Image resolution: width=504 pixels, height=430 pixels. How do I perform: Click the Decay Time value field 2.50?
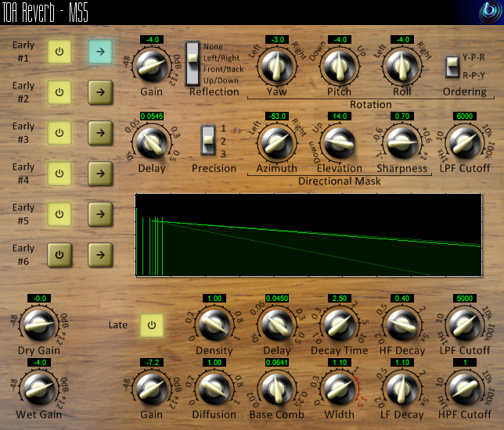(x=340, y=299)
